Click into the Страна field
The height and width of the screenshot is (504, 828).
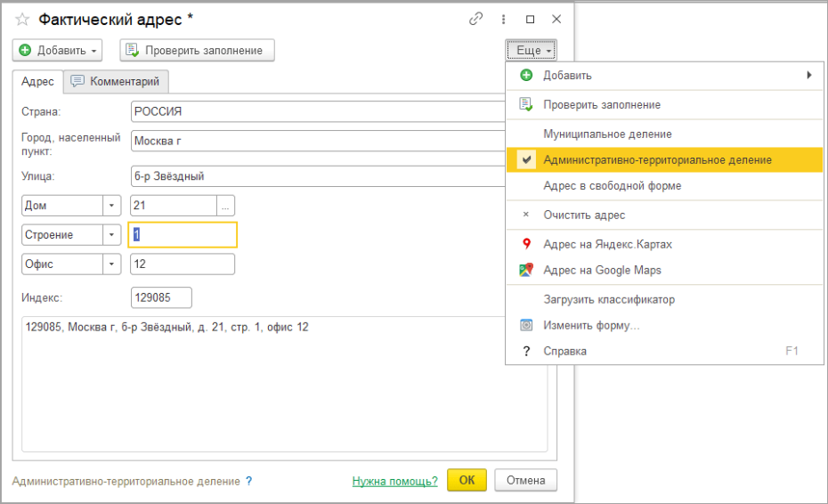pyautogui.click(x=318, y=111)
